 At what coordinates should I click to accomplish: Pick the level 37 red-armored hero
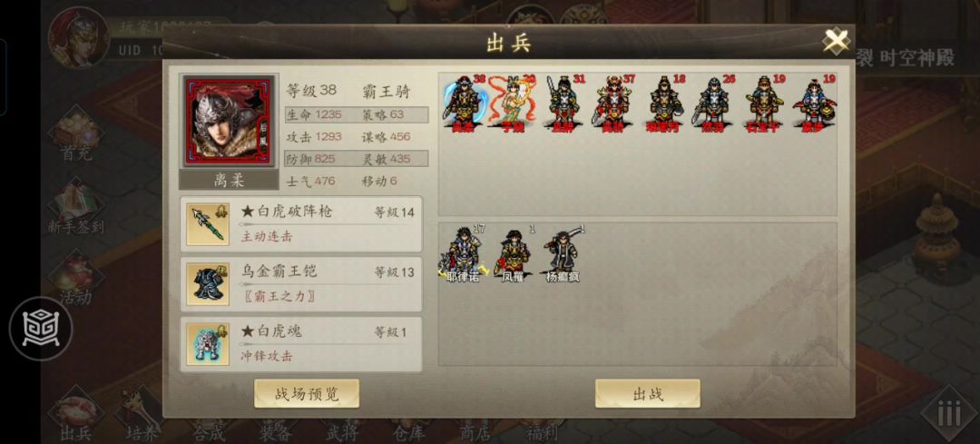pyautogui.click(x=612, y=102)
